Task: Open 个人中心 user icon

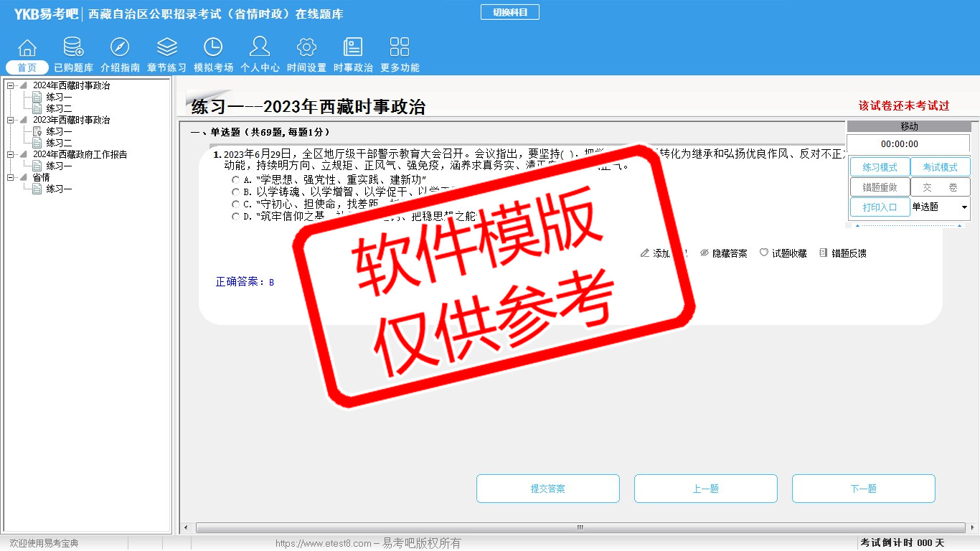Action: [x=260, y=47]
